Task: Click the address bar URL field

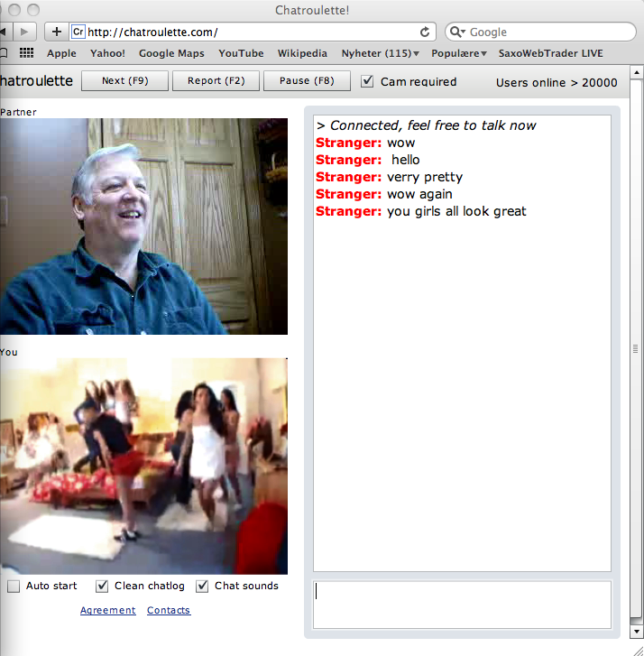Action: tap(253, 32)
